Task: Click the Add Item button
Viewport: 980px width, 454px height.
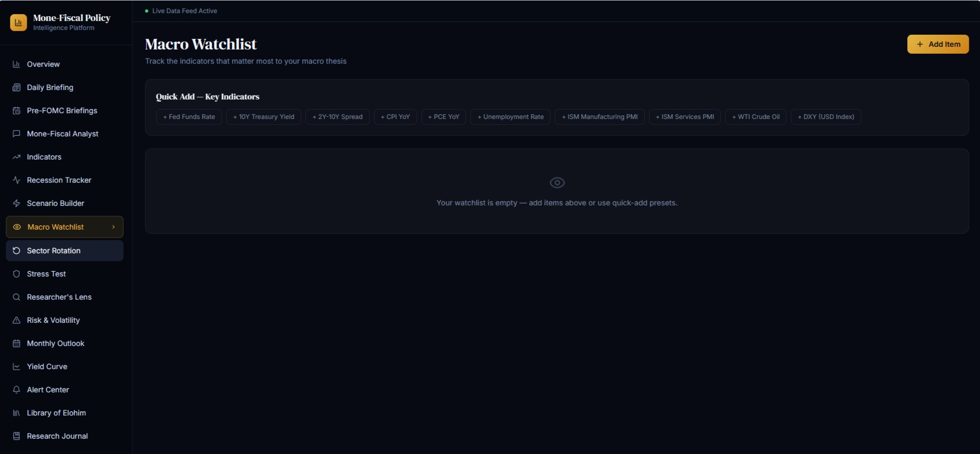Action: [x=938, y=44]
